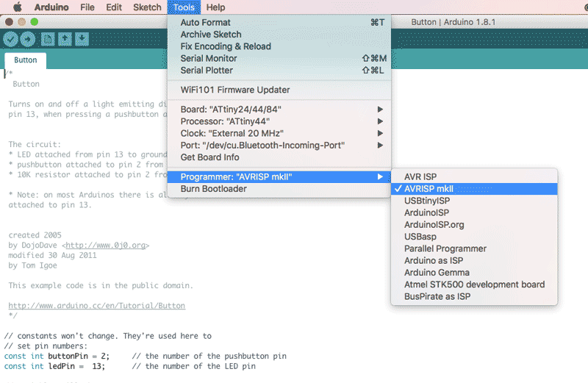The height and width of the screenshot is (383, 588).
Task: Click the Verify checkmark toolbar icon
Action: click(11, 39)
